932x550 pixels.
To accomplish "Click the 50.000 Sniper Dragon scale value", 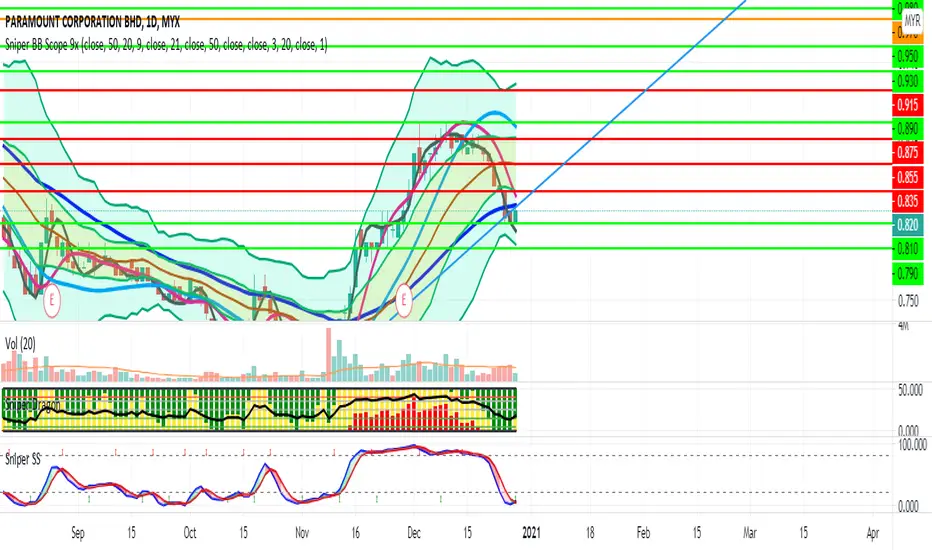I will click(910, 390).
